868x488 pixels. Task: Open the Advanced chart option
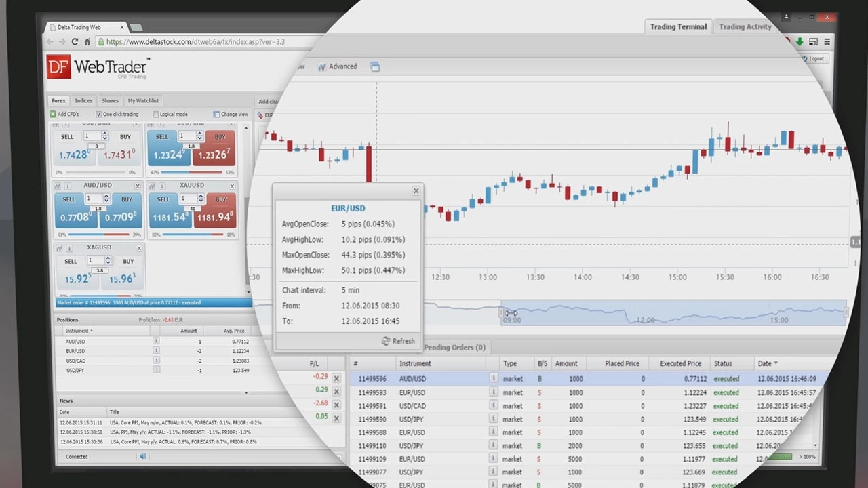pos(337,66)
